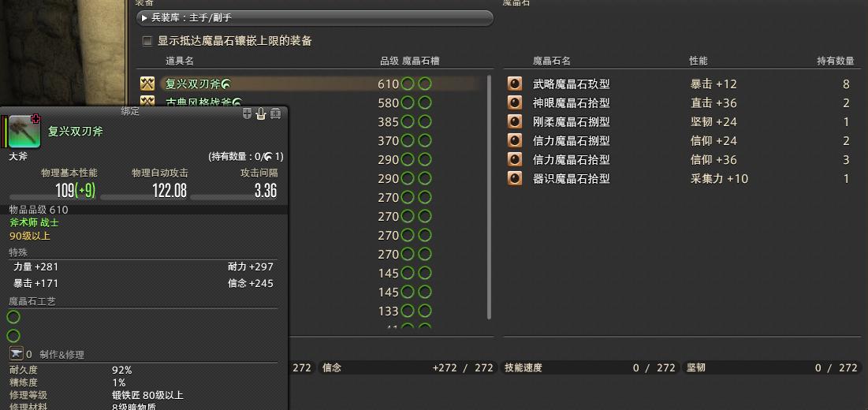Click the 武略魔晶石玖型 materia name
Image resolution: width=868 pixels, height=410 pixels.
(572, 84)
